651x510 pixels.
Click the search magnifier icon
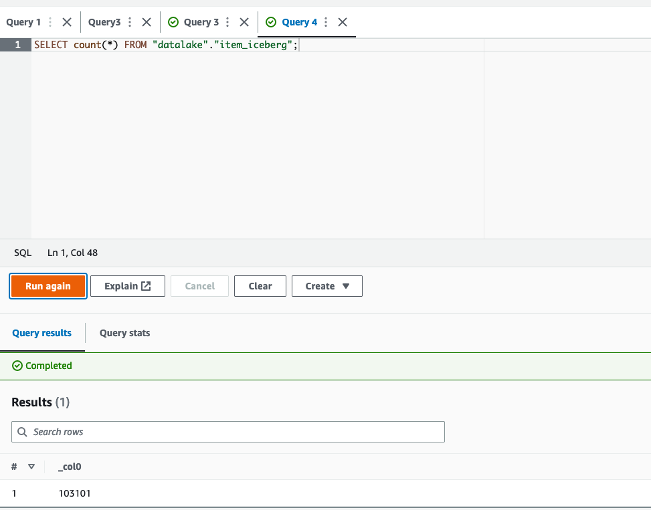click(x=22, y=432)
